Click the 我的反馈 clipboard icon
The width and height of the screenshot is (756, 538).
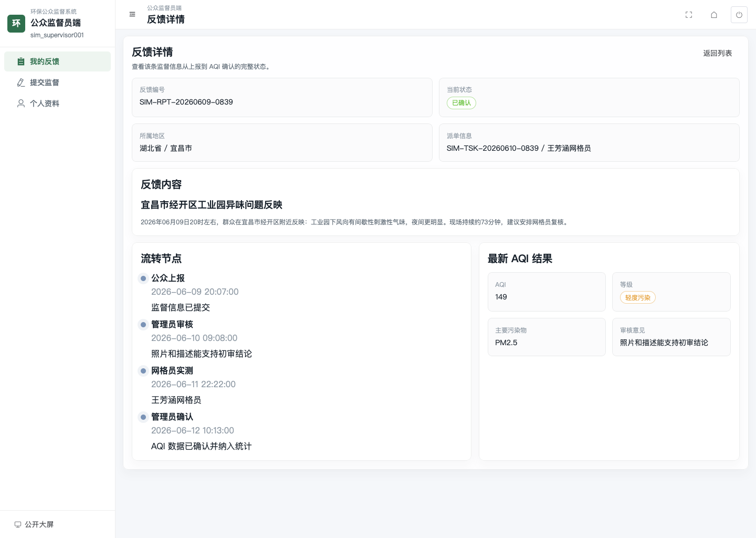click(x=21, y=61)
